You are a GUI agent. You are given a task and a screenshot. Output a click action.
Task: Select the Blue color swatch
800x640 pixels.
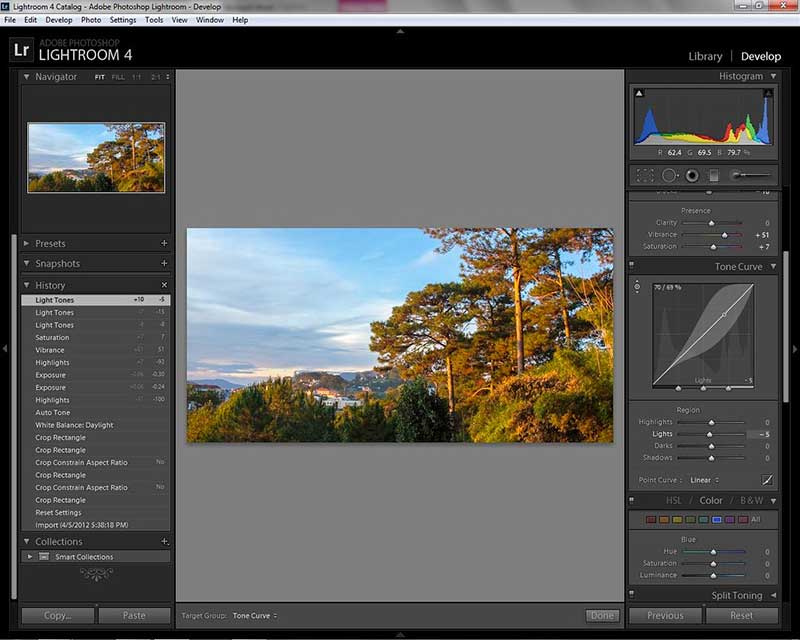(716, 520)
